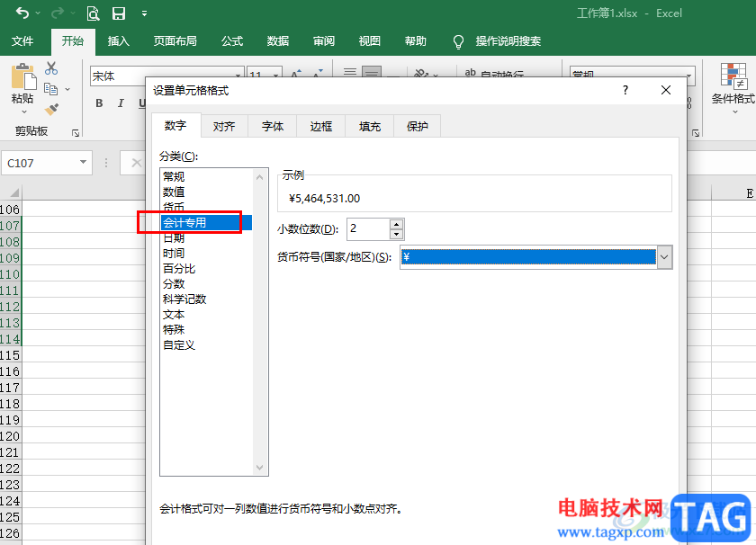Open print preview icon in quick access

point(93,13)
